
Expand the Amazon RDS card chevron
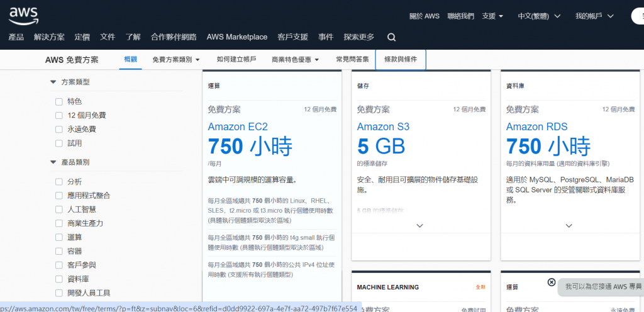click(x=569, y=225)
